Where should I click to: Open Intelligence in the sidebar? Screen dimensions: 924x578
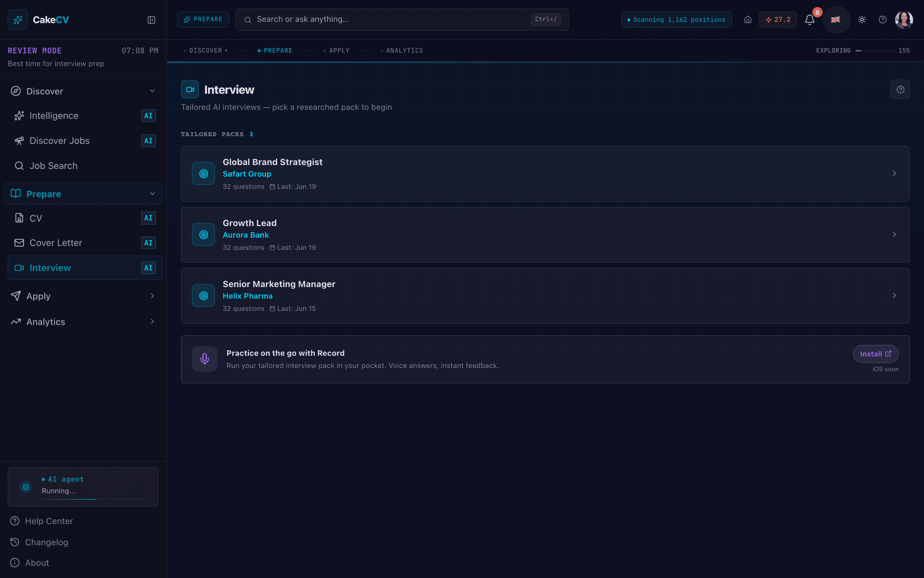[85, 116]
